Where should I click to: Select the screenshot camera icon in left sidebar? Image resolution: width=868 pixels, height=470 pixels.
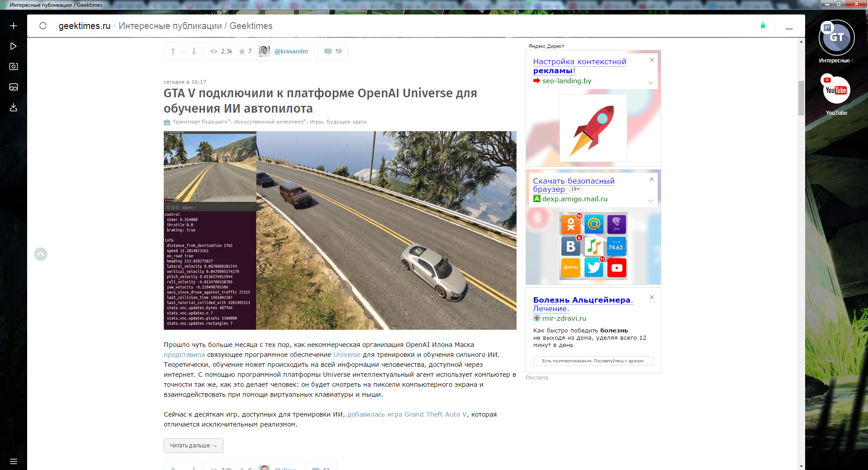[x=13, y=66]
